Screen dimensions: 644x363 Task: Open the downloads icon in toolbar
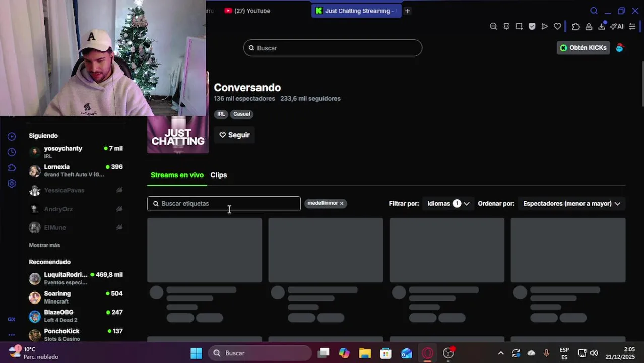[x=602, y=27]
